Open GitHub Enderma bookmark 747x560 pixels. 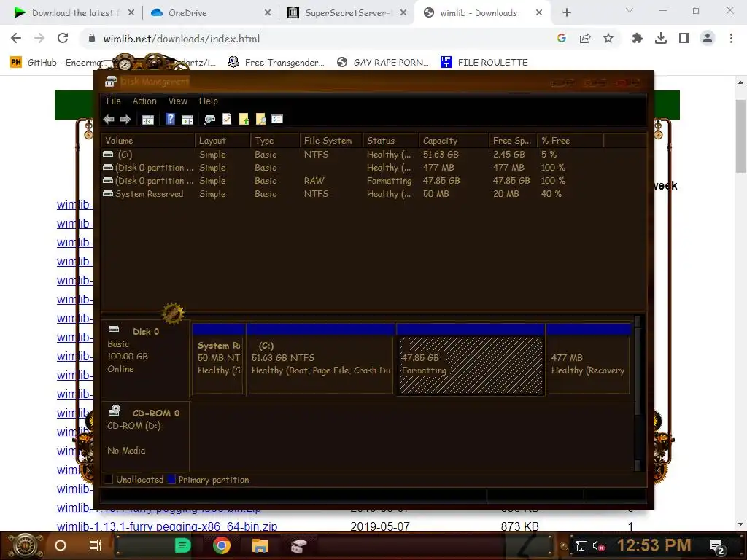pyautogui.click(x=57, y=63)
